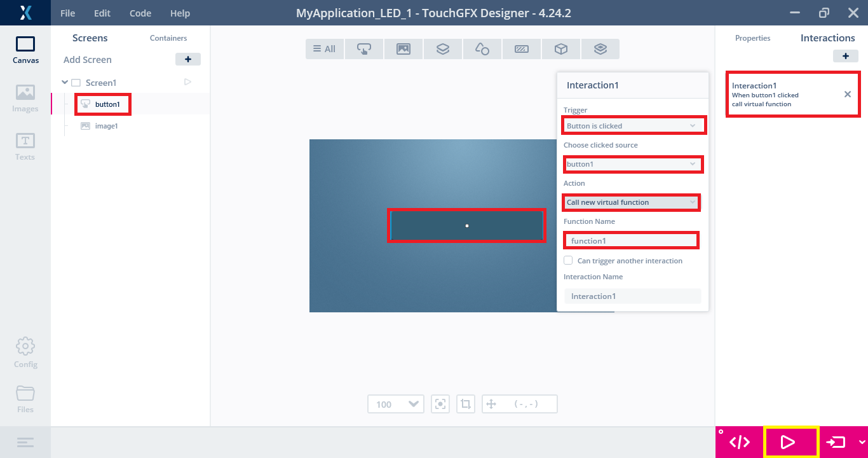Show All widgets category
Image resolution: width=868 pixels, height=458 pixels.
click(325, 49)
